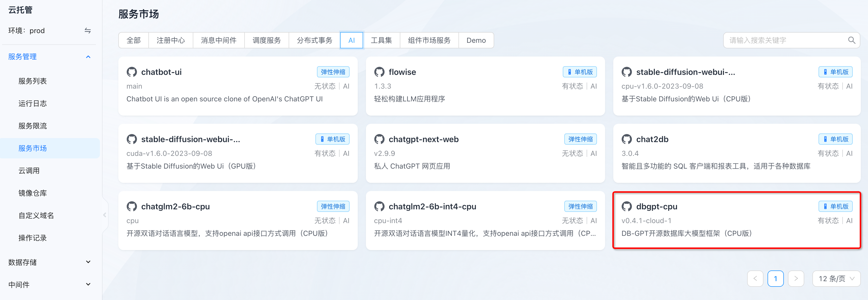Open the 镜像仓库 sidebar item
Image resolution: width=868 pixels, height=300 pixels.
pyautogui.click(x=33, y=193)
